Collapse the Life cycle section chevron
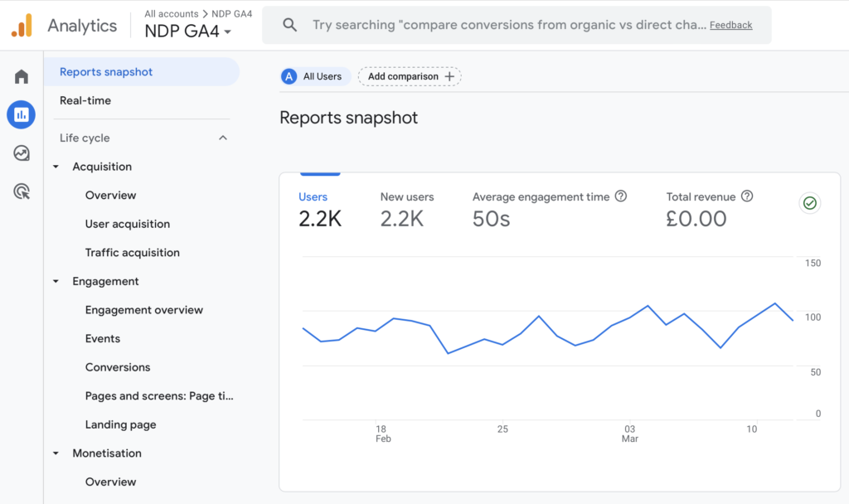This screenshot has height=504, width=849. pyautogui.click(x=222, y=138)
